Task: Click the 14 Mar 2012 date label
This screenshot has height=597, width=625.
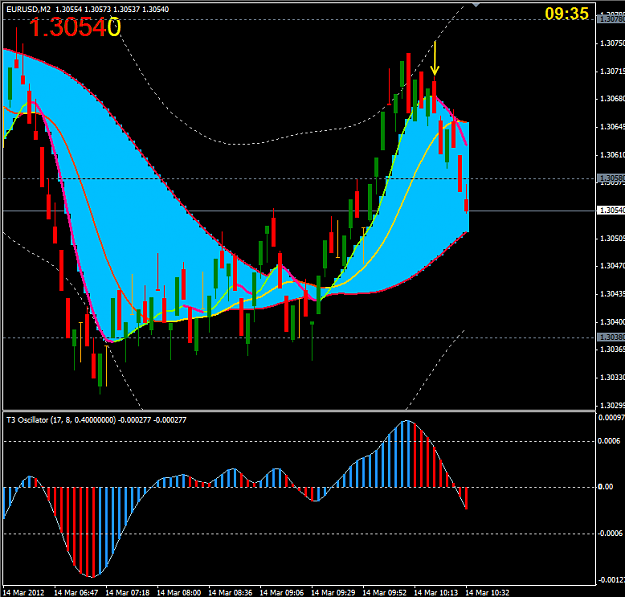Action: point(24,593)
